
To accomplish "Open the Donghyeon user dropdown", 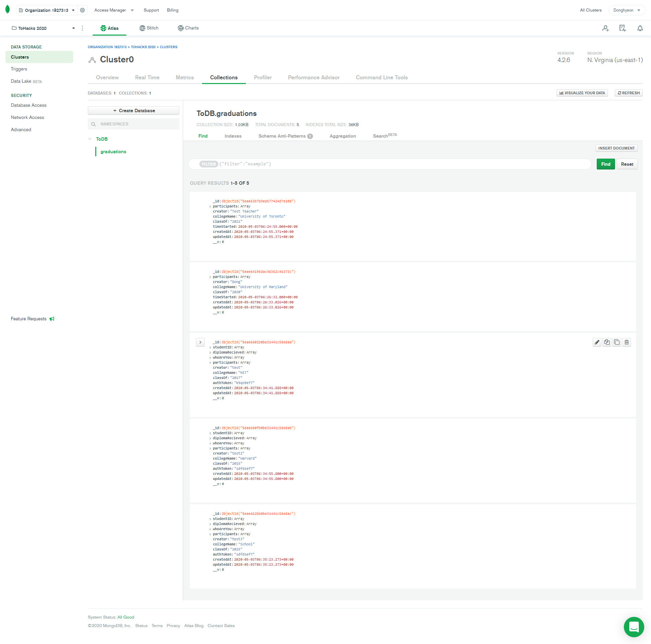I will pyautogui.click(x=627, y=10).
